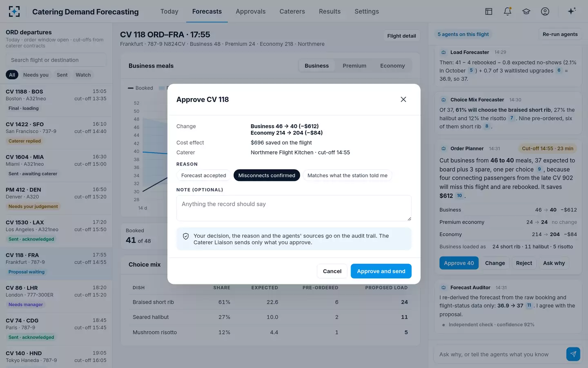Click the sparkle AI assistant icon
Image resolution: width=588 pixels, height=368 pixels.
[x=572, y=11]
